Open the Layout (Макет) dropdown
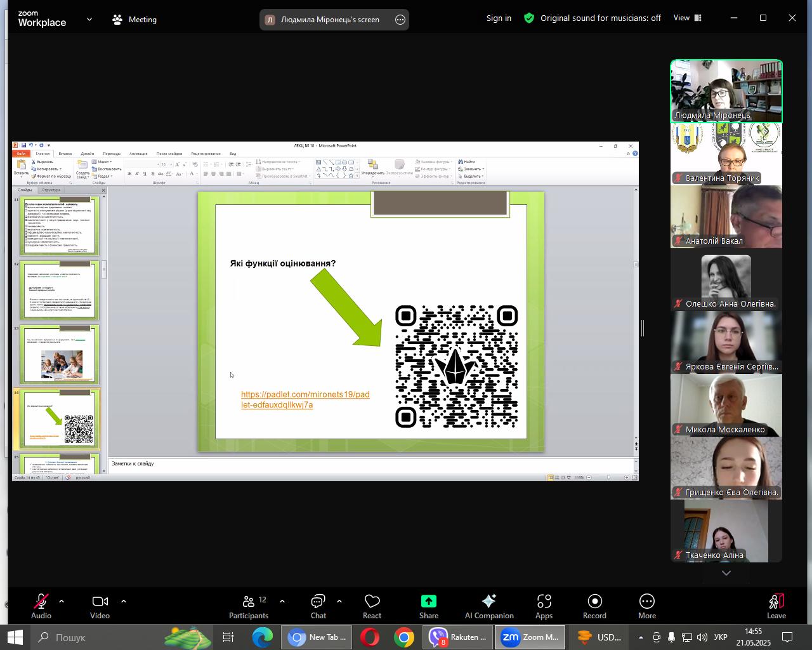 [x=102, y=162]
